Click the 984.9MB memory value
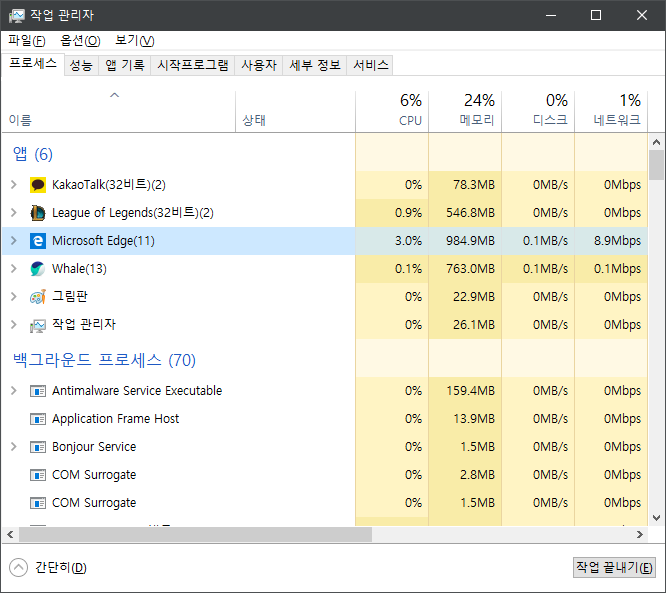The image size is (666, 593). pyautogui.click(x=470, y=241)
